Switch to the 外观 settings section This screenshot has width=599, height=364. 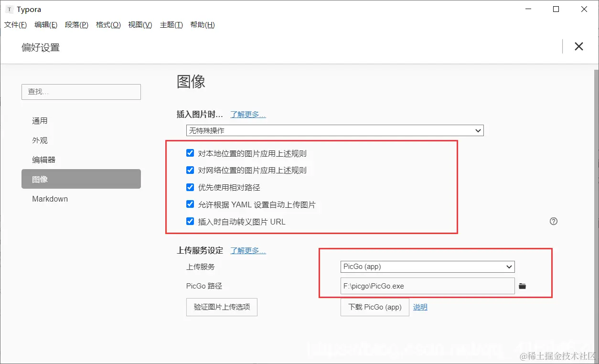pos(40,140)
